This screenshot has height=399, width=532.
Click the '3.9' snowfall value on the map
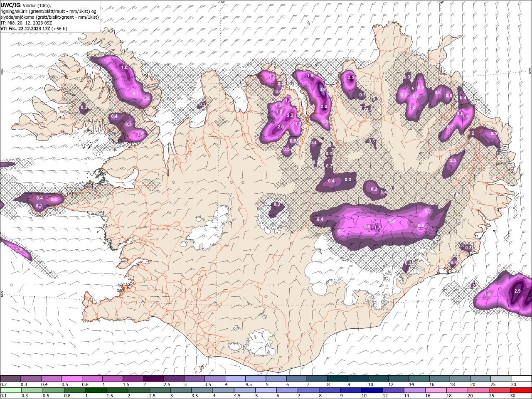pos(323,89)
